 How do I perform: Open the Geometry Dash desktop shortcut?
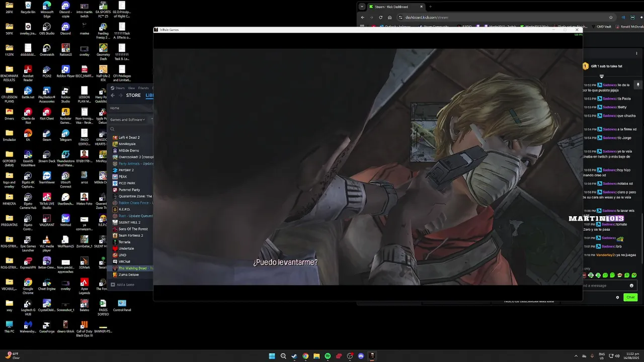[103, 52]
